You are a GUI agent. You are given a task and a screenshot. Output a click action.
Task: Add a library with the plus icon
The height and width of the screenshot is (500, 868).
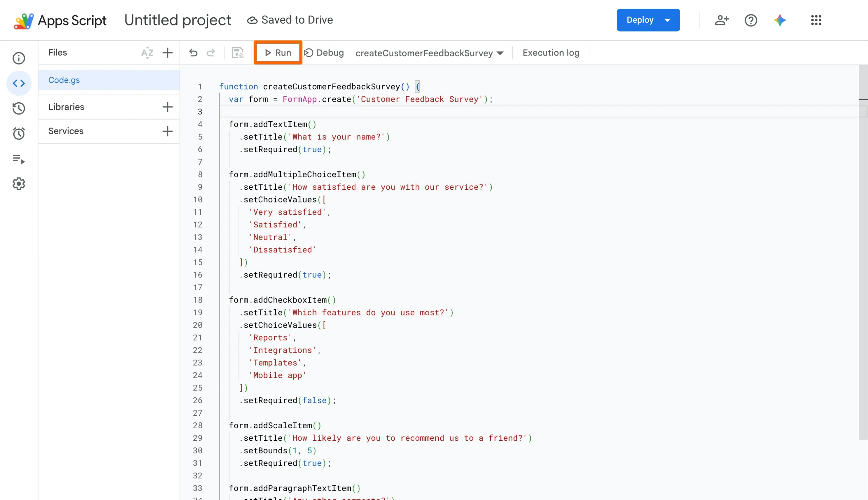point(167,107)
